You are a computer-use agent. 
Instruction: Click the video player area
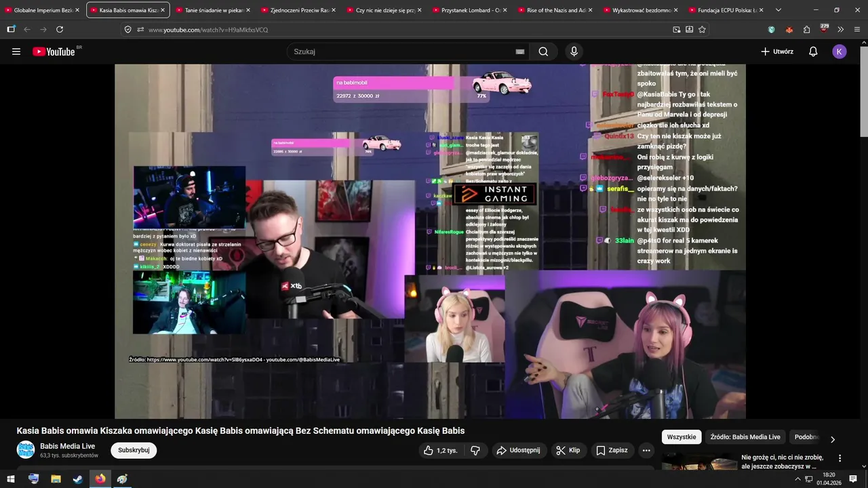click(430, 241)
